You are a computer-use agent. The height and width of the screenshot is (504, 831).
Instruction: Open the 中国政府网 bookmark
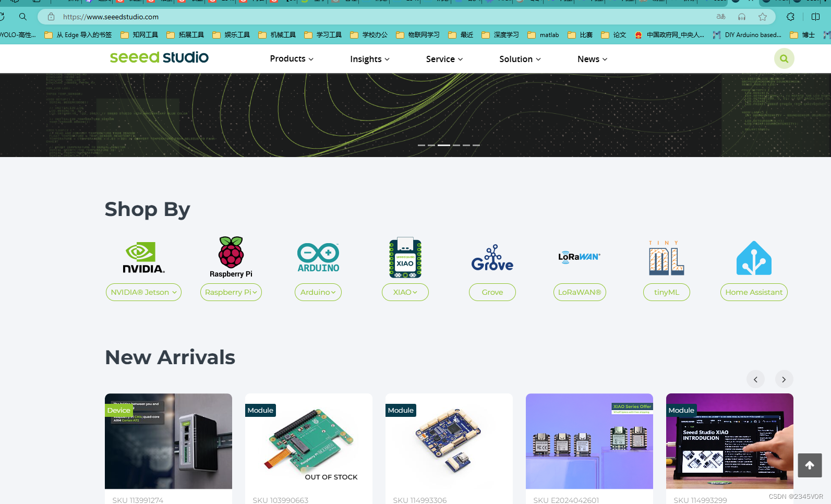pos(669,35)
